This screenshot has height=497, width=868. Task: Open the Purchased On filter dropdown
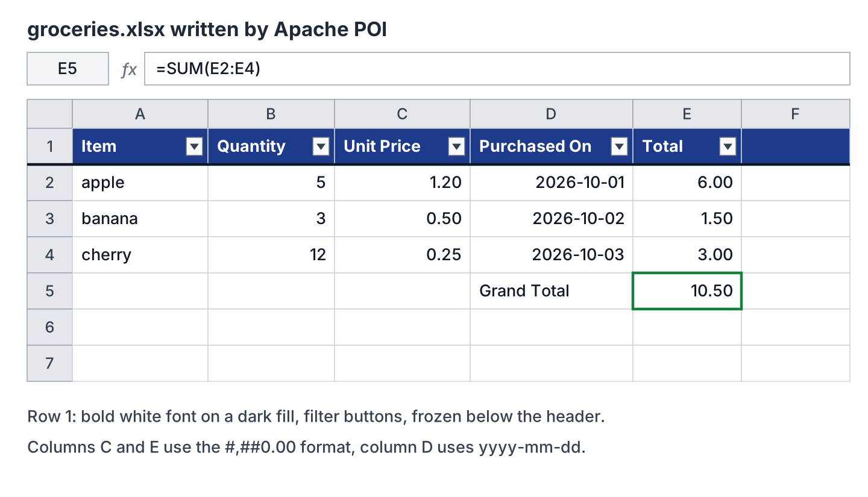(620, 146)
